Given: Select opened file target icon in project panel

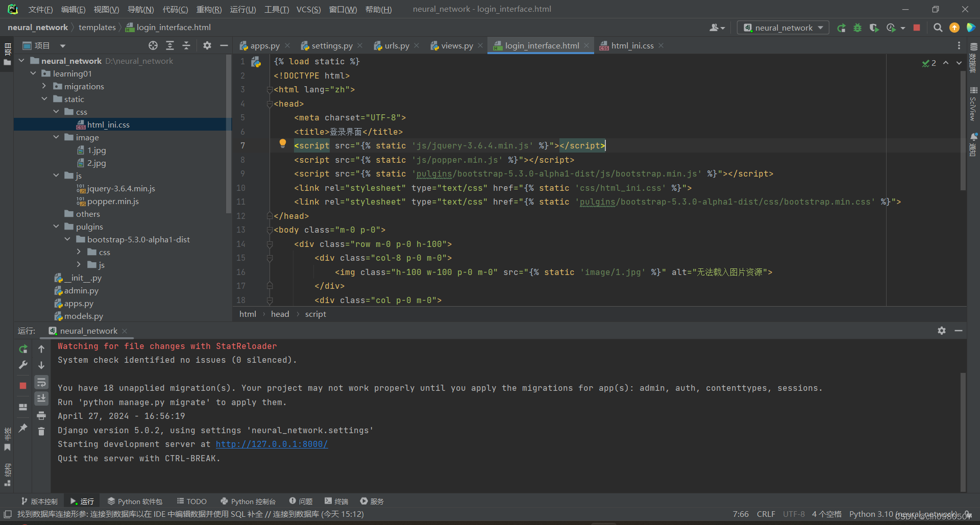Looking at the screenshot, I should tap(153, 45).
